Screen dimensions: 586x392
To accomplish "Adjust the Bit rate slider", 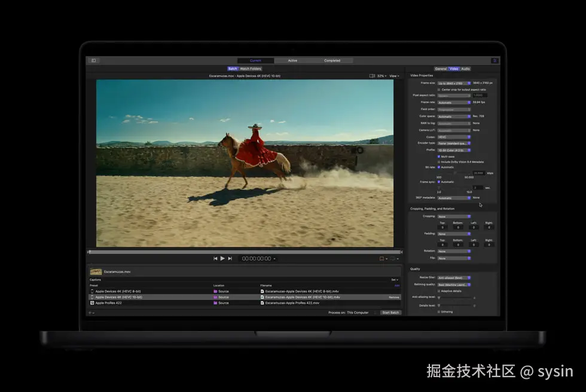I will (454, 173).
